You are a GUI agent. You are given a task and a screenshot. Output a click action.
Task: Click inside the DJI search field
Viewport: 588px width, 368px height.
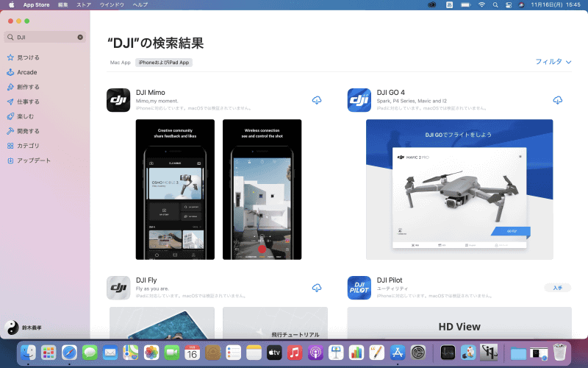tap(45, 38)
